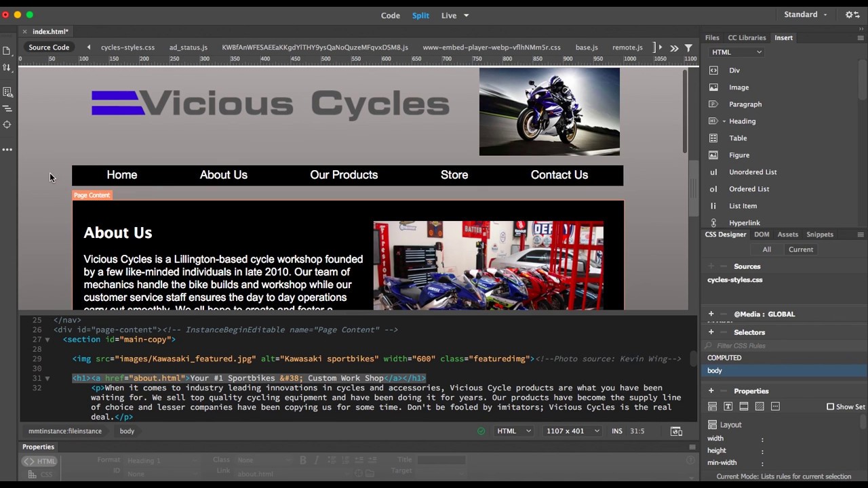The height and width of the screenshot is (488, 868).
Task: Switch to Live view
Action: [449, 16]
